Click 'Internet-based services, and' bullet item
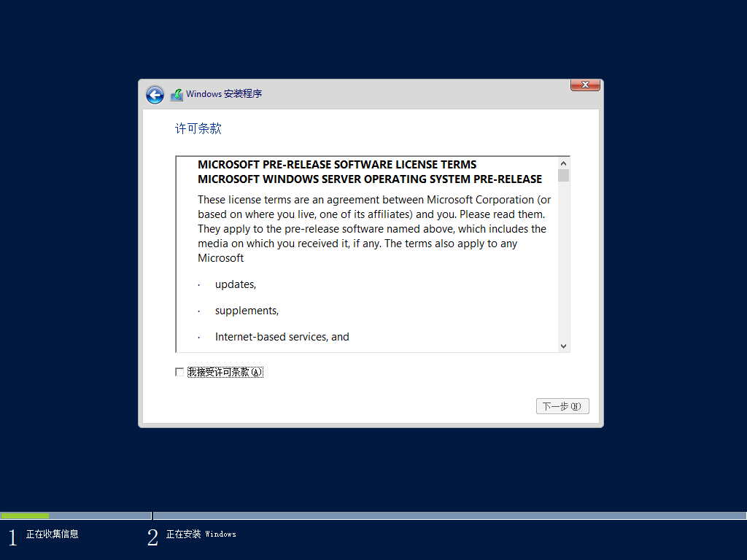Screen dimensions: 747x560 (x=282, y=337)
